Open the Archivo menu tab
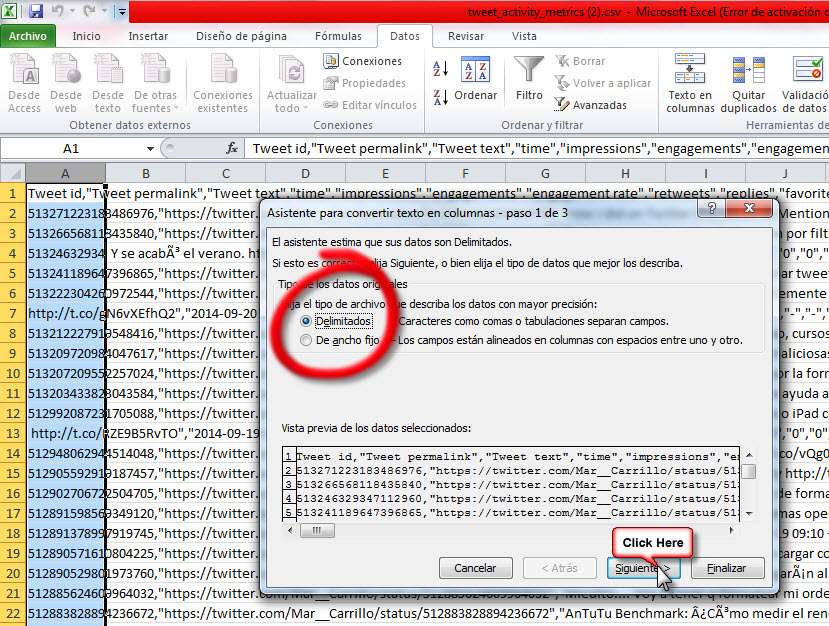 (28, 36)
